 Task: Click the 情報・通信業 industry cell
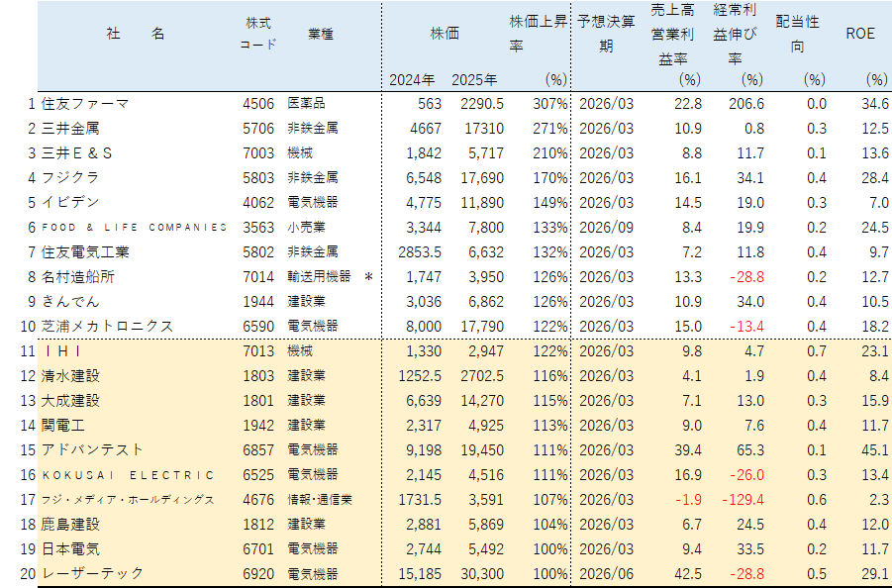(320, 500)
